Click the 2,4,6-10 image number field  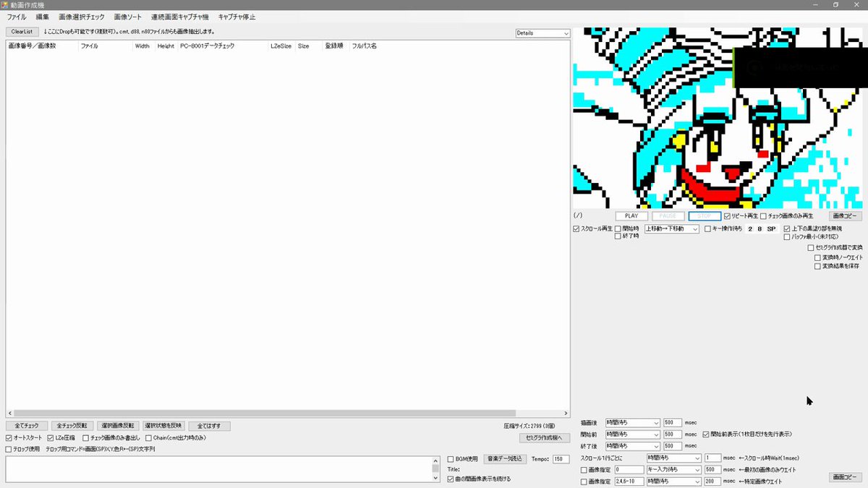tap(628, 481)
